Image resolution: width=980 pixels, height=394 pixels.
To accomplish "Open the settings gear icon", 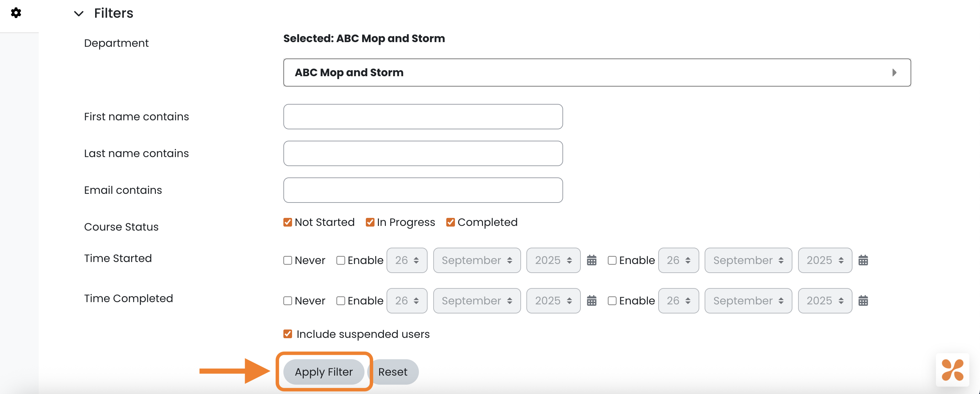I will [x=16, y=13].
